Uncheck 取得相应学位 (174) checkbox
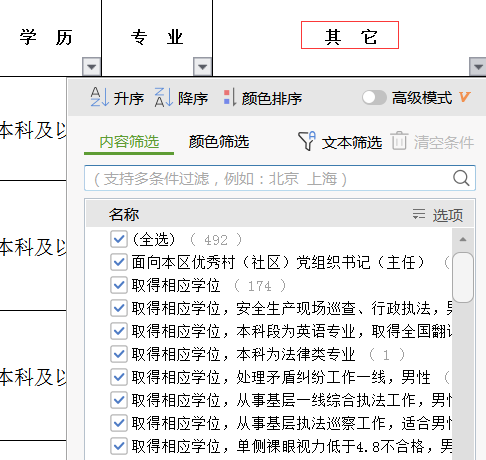The image size is (486, 460). tap(119, 285)
